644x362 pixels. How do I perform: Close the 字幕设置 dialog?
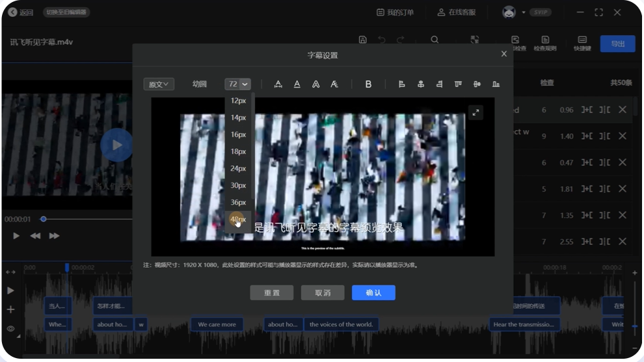click(503, 54)
